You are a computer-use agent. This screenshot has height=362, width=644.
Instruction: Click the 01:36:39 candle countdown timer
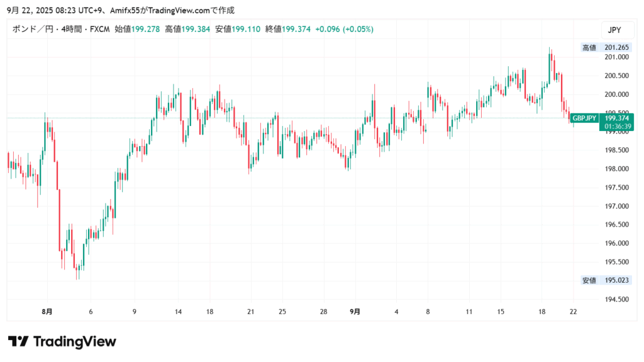click(616, 127)
